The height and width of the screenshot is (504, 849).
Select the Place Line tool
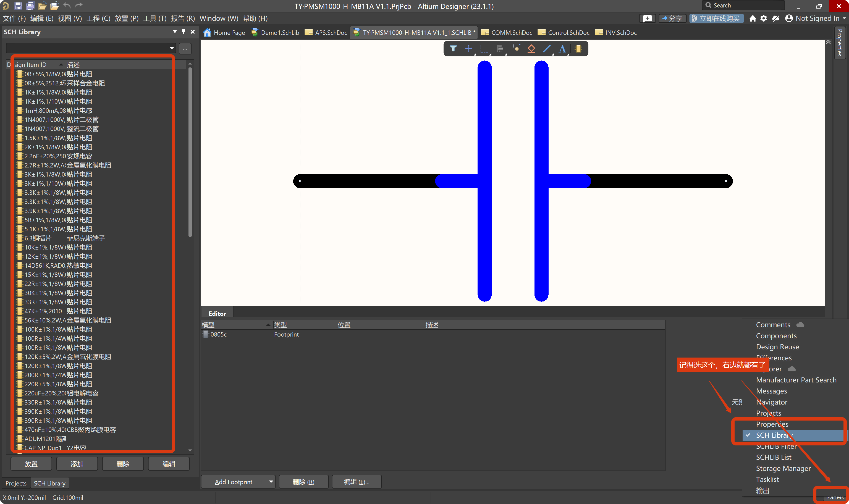(547, 49)
